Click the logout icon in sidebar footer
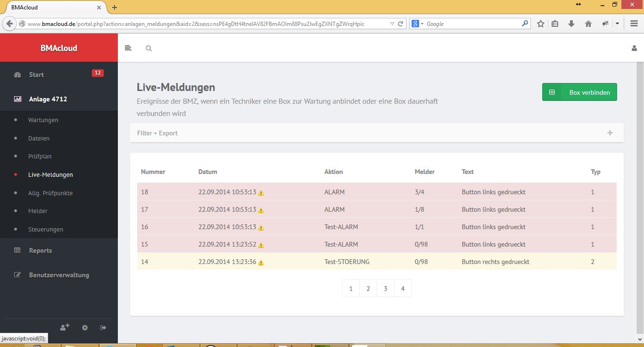Viewport: 644px width, 347px height. click(103, 328)
